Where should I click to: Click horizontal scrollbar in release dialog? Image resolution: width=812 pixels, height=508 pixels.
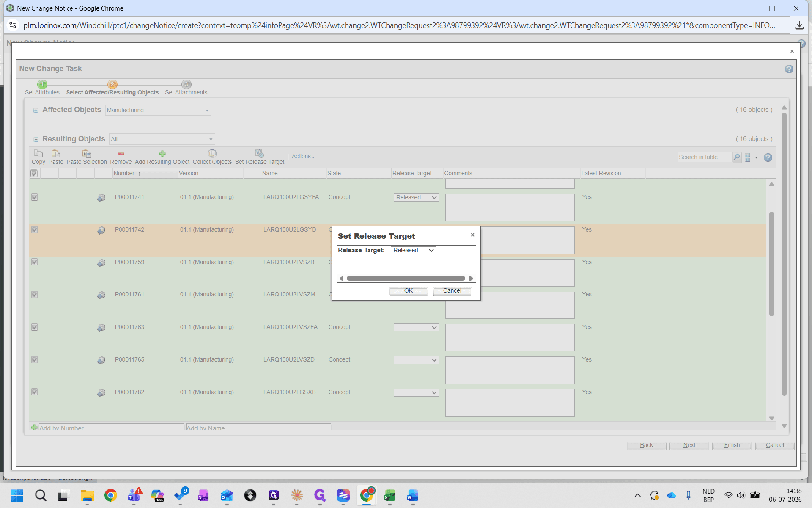(406, 279)
